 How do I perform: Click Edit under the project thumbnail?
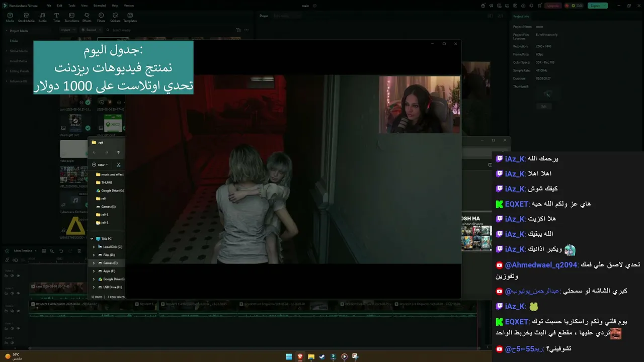tap(543, 106)
